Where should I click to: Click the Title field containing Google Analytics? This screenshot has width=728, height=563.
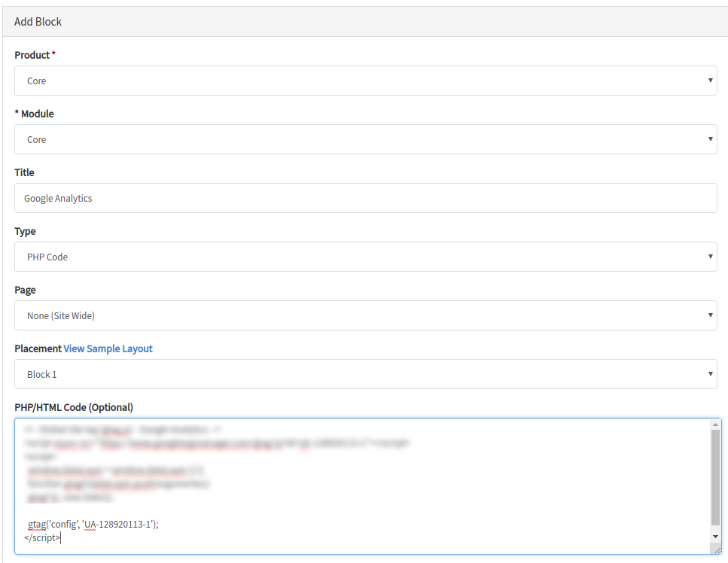pyautogui.click(x=366, y=198)
